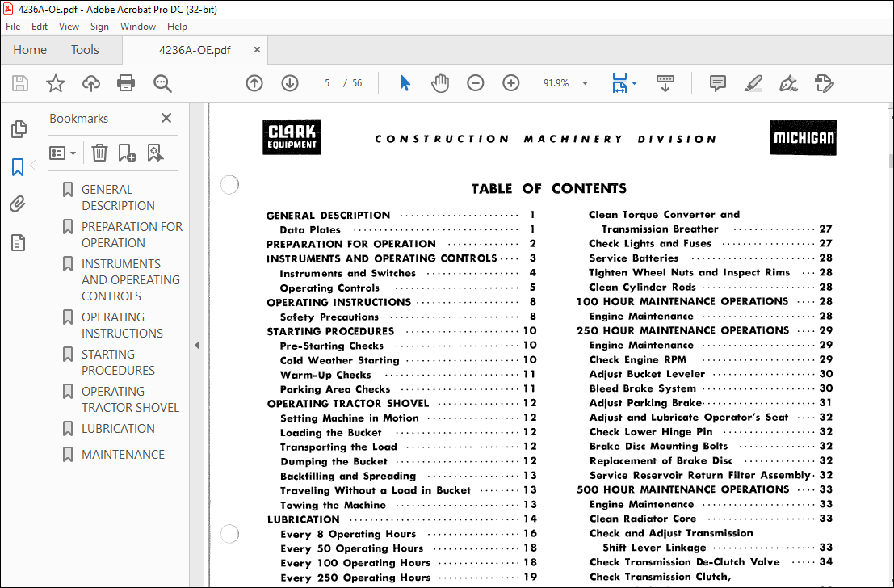Toggle the Bookmarks panel icon in sidebar
The image size is (894, 588).
(x=18, y=168)
